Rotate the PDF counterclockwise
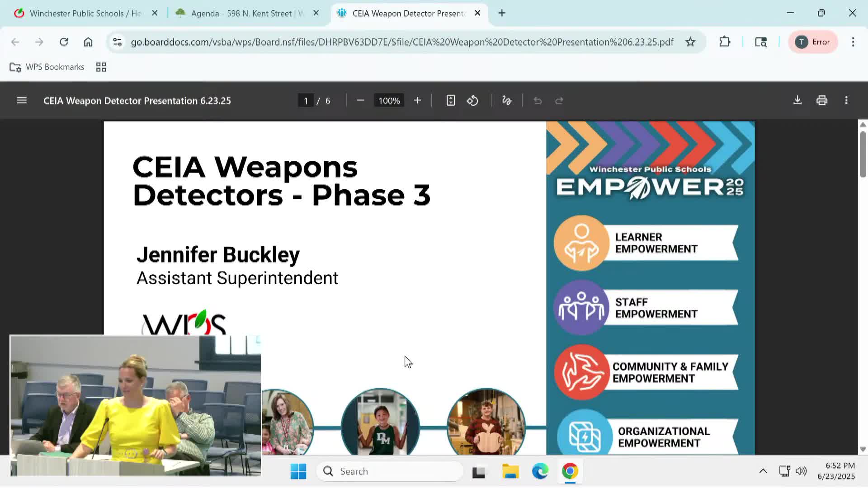Screen dimensions: 868x488 (x=472, y=100)
